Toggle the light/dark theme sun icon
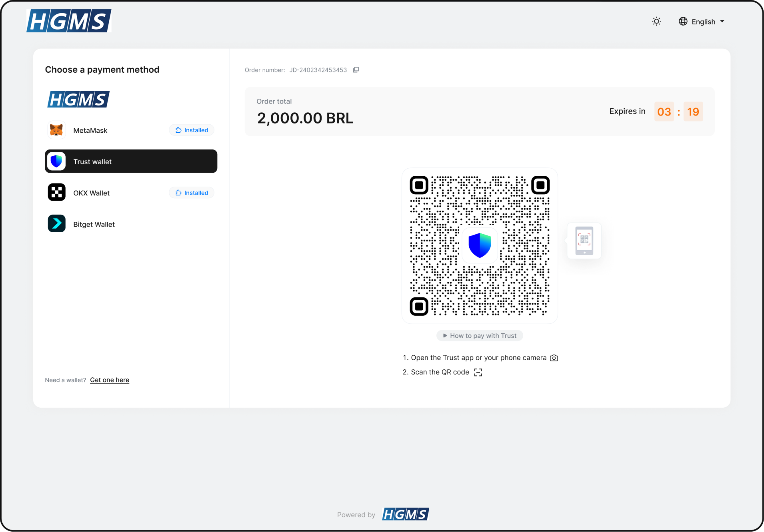Viewport: 764px width, 532px height. (x=656, y=22)
